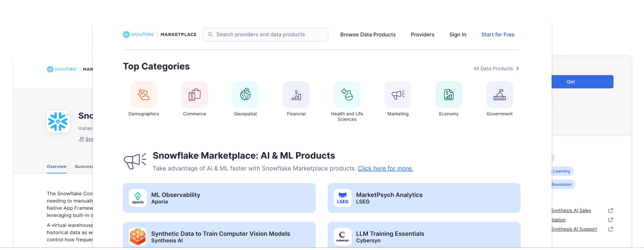This screenshot has height=250, width=644.
Task: Click the blue Get button in background window
Action: click(x=582, y=82)
